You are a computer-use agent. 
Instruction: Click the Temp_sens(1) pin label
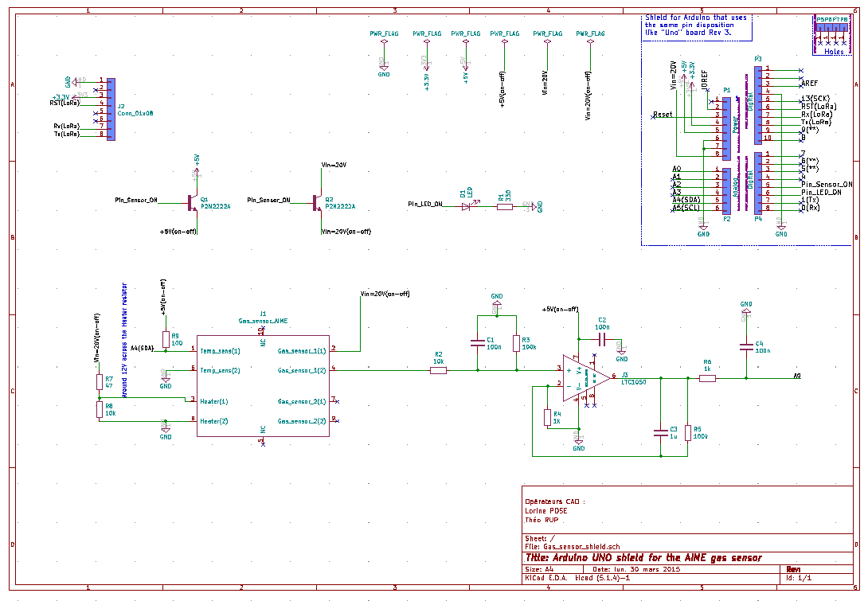click(x=220, y=351)
